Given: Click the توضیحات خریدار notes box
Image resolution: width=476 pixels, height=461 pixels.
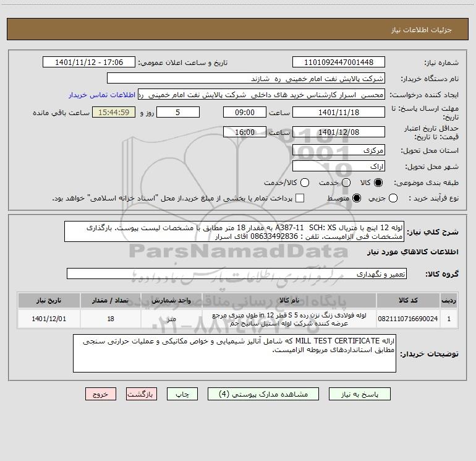Looking at the screenshot, I should [x=234, y=353].
